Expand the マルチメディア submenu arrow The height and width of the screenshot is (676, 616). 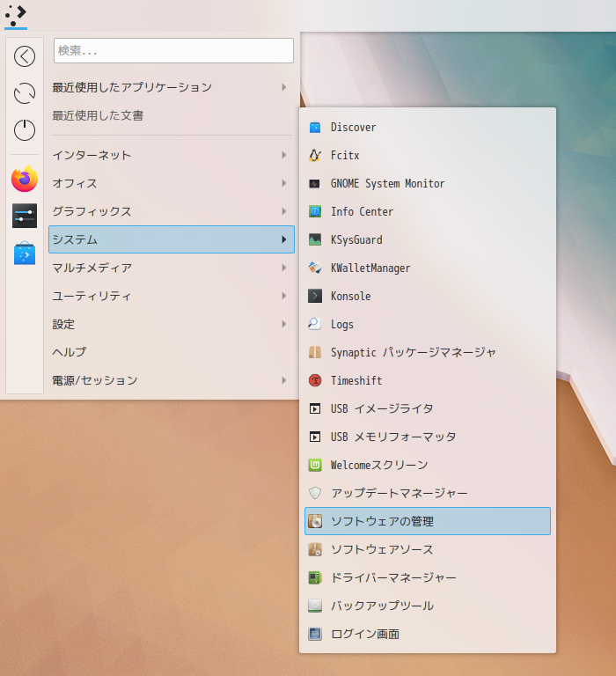point(283,268)
